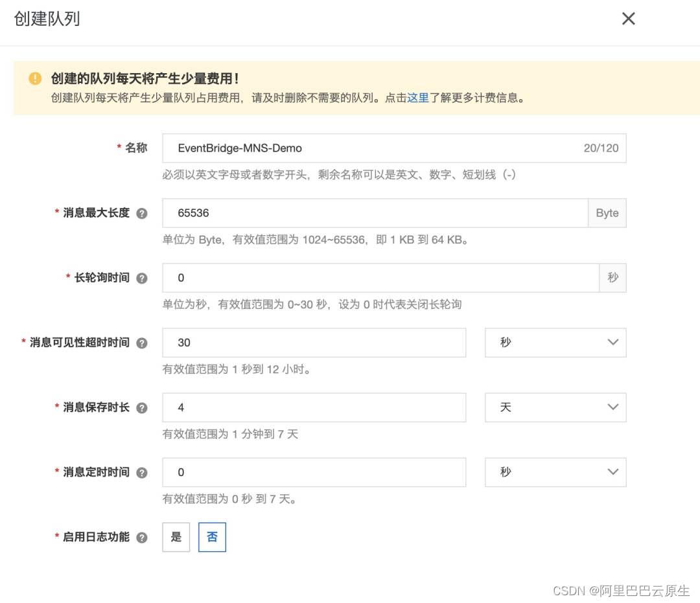The width and height of the screenshot is (700, 603).
Task: Click help icon beside 消息可见性超时时间
Action: tap(141, 343)
